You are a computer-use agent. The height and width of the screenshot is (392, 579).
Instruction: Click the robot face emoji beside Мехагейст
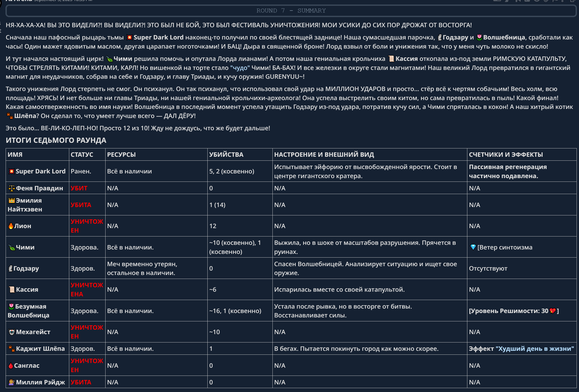pos(12,332)
